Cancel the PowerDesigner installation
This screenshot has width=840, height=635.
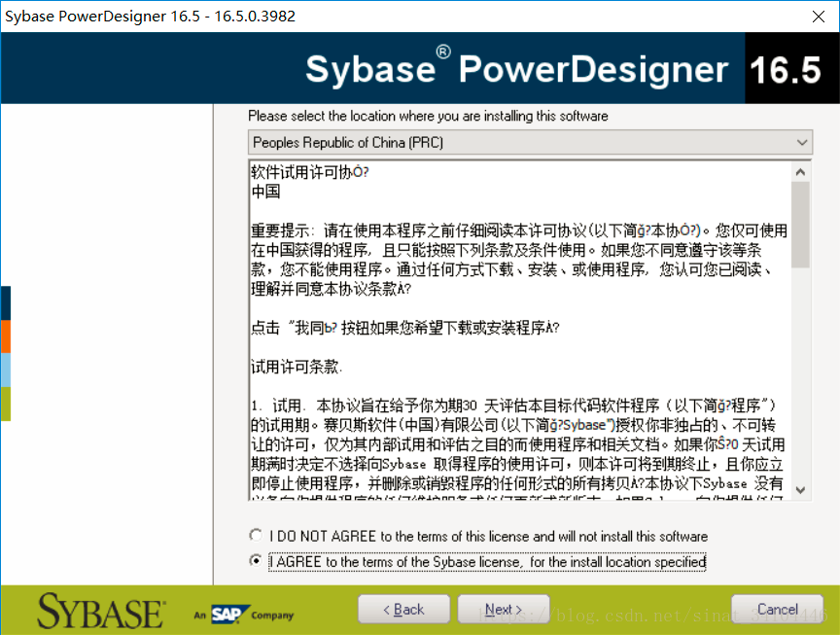778,610
